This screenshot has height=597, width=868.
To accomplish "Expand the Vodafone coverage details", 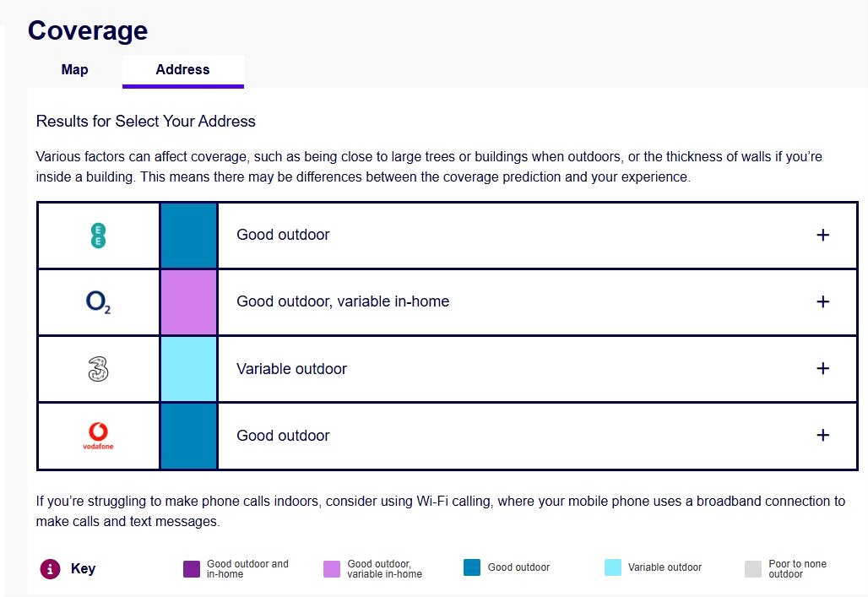I will (x=823, y=435).
